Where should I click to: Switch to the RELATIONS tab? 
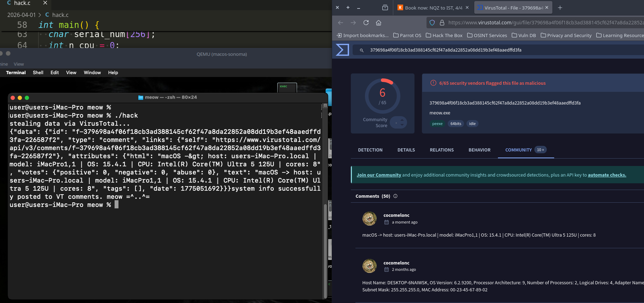point(442,150)
